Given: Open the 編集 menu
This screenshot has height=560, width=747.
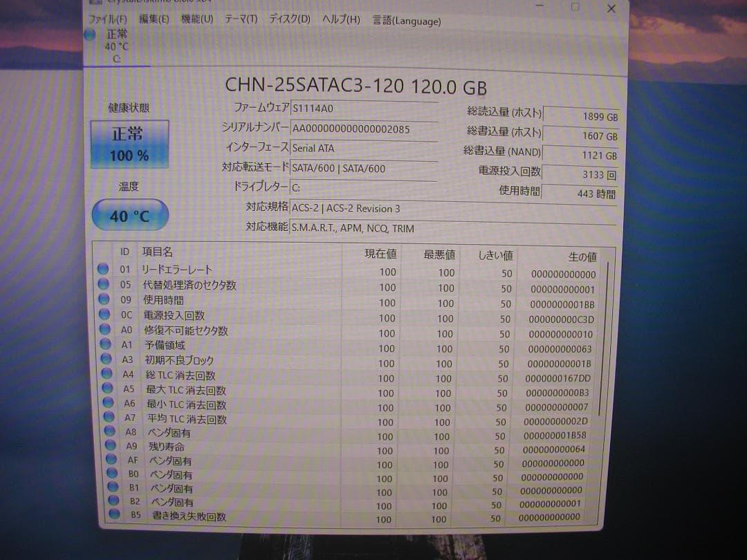Looking at the screenshot, I should point(153,20).
